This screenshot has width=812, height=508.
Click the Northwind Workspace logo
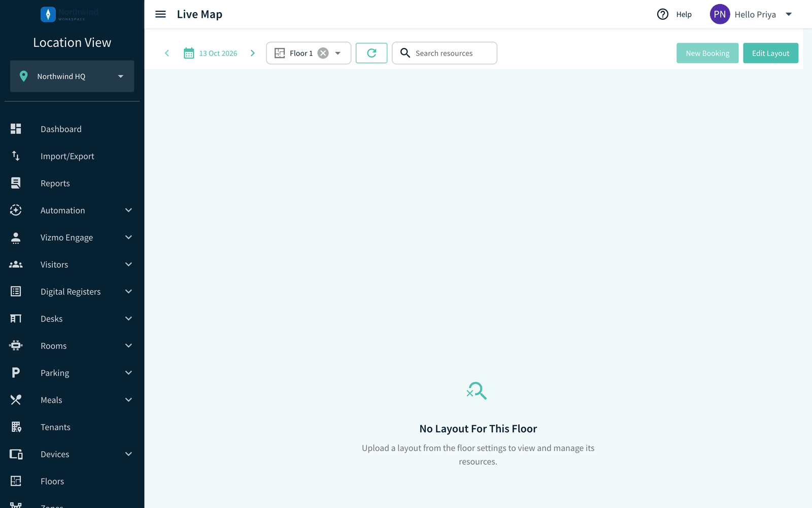(70, 14)
